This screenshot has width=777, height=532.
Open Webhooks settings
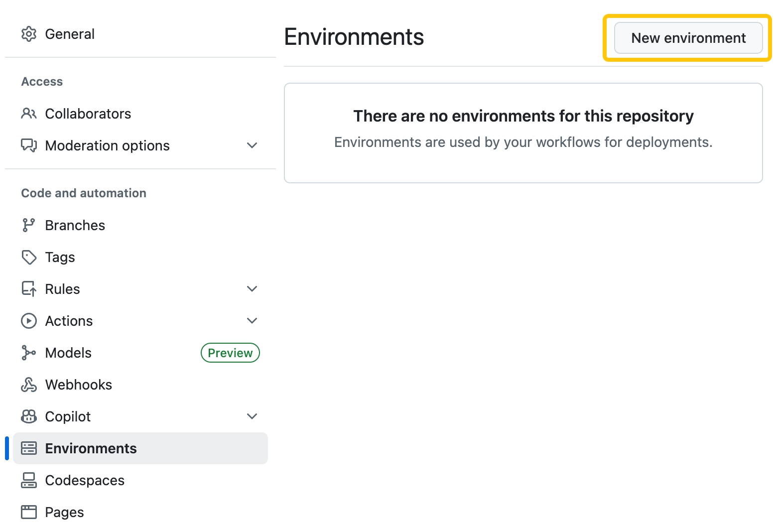pyautogui.click(x=140, y=385)
